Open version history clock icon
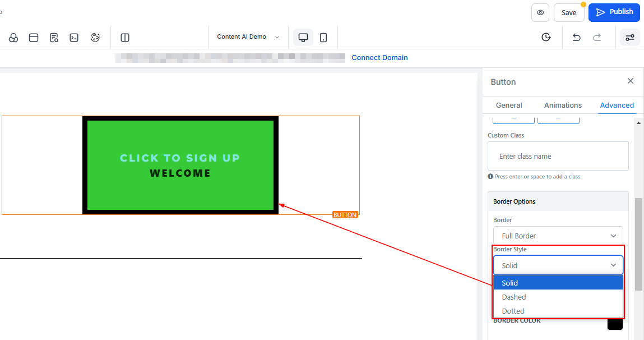This screenshot has height=340, width=644. (x=546, y=38)
